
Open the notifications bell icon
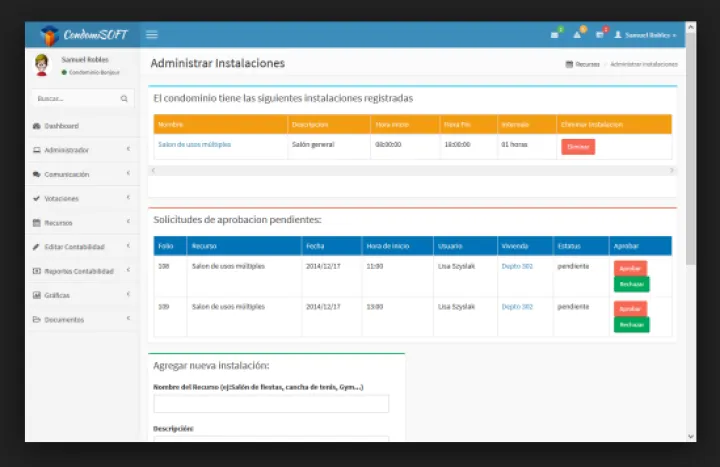click(x=578, y=35)
